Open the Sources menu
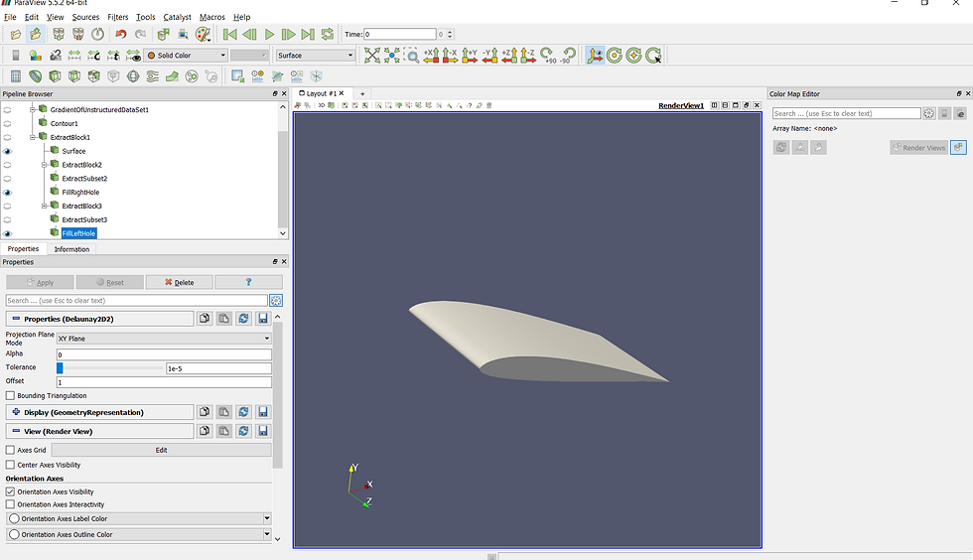Image resolution: width=973 pixels, height=560 pixels. 85,17
